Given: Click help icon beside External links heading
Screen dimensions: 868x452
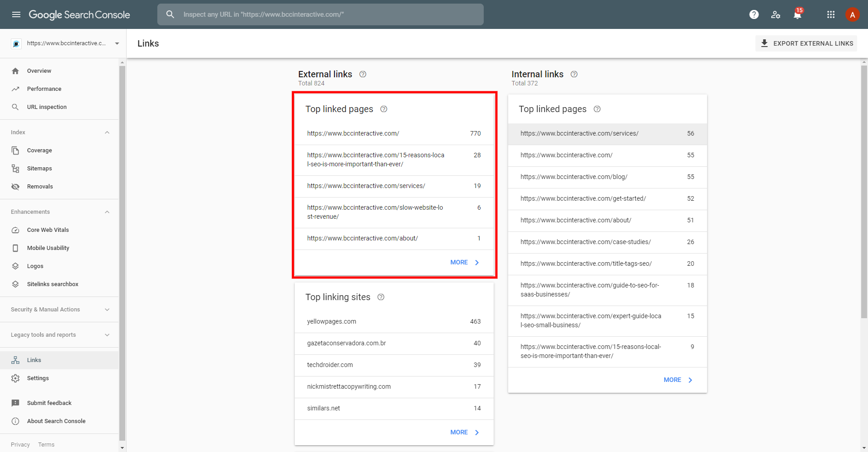Looking at the screenshot, I should [x=363, y=74].
